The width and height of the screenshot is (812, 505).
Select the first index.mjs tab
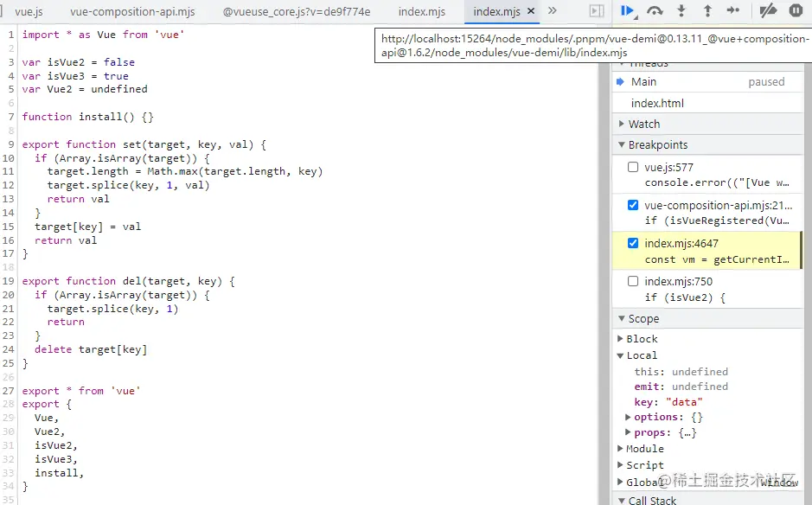coord(421,11)
